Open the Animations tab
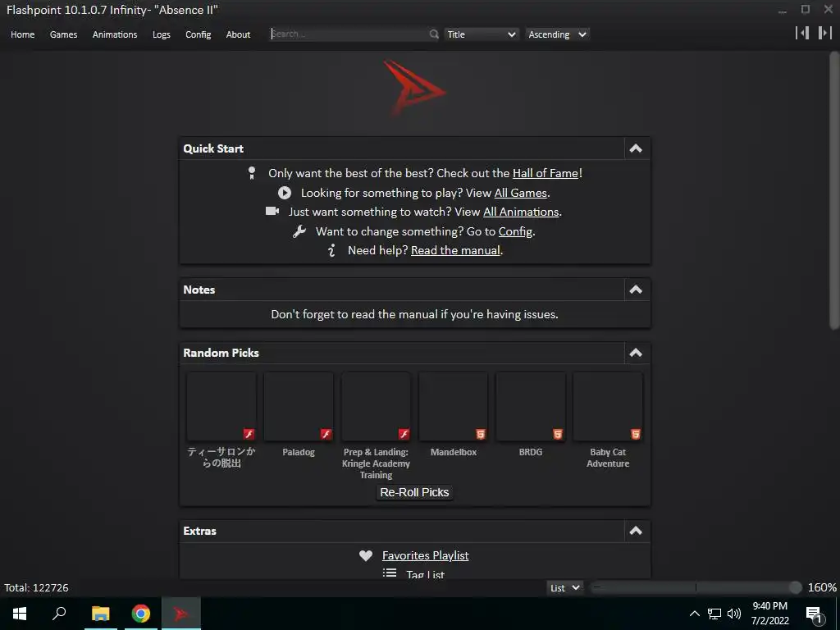This screenshot has width=840, height=630. (115, 34)
